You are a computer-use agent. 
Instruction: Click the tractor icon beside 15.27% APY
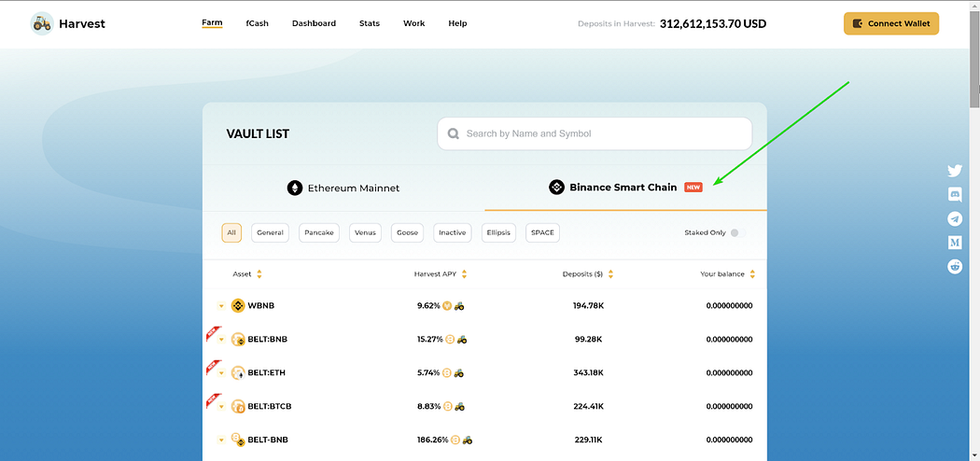[x=461, y=339]
